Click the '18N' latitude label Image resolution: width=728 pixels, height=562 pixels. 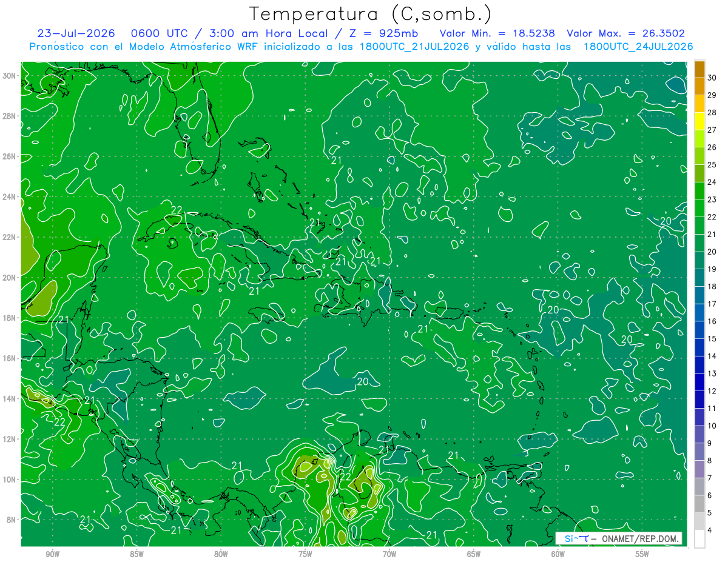[9, 318]
